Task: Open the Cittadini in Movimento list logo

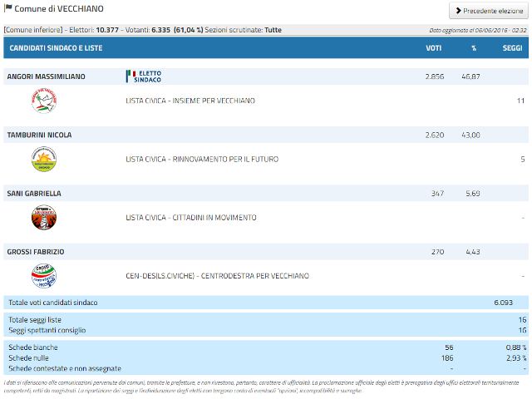Action: coord(44,218)
